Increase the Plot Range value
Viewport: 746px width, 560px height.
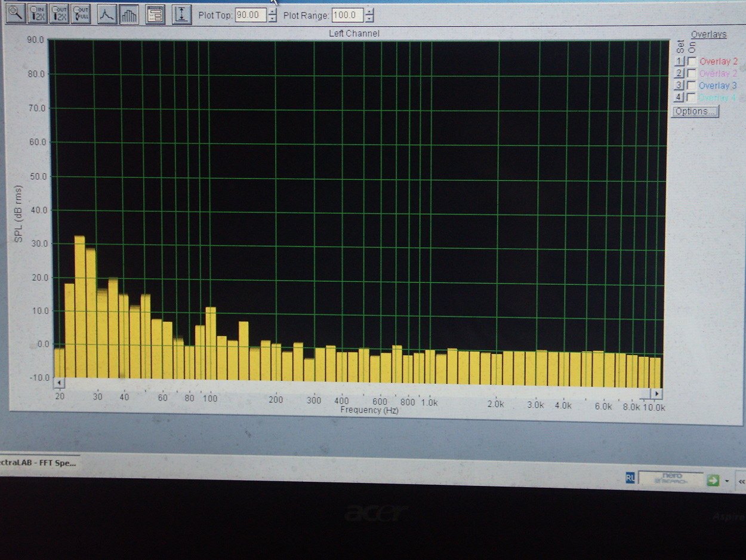(x=370, y=12)
